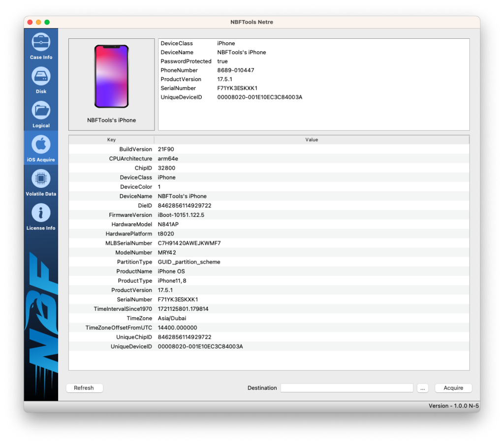The width and height of the screenshot is (504, 444).
Task: Select the Disk acquisition tool
Action: click(41, 80)
